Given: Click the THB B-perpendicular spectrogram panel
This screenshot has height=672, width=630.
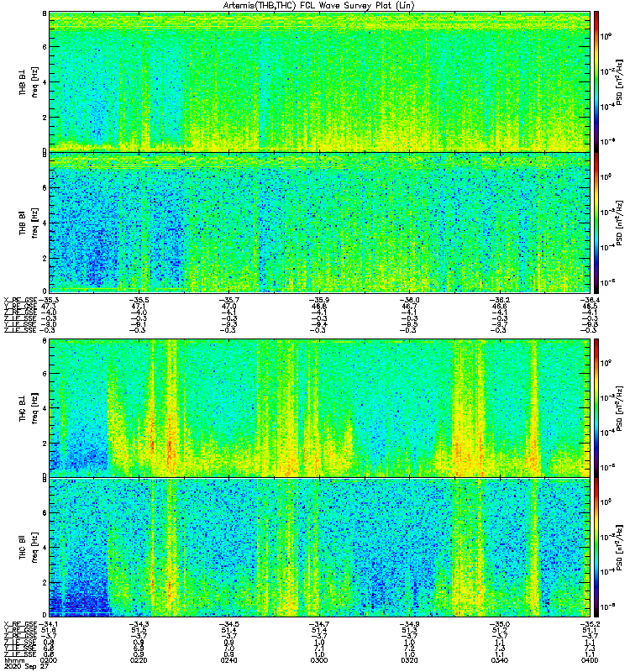Looking at the screenshot, I should tap(319, 81).
